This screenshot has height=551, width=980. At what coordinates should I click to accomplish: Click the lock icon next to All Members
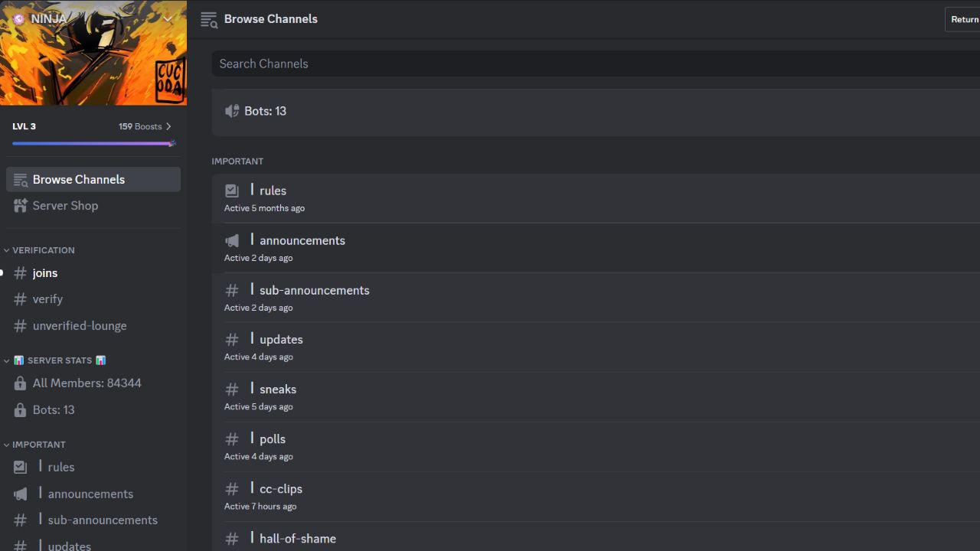click(x=20, y=383)
